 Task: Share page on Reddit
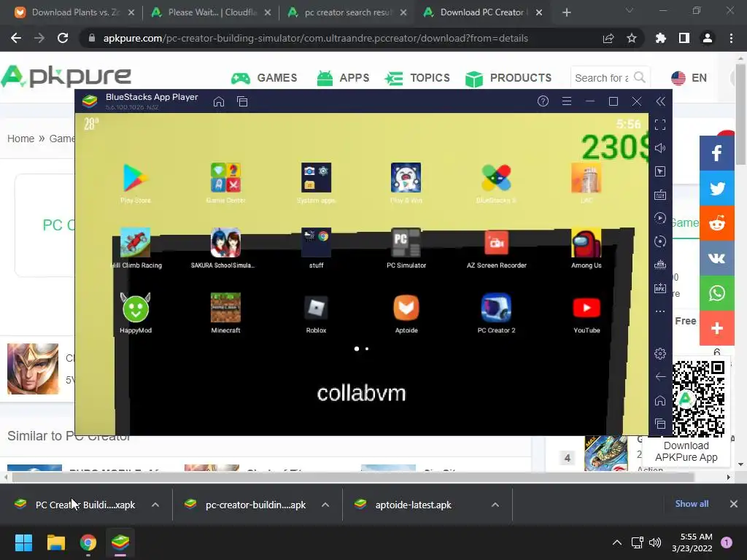[x=717, y=223]
